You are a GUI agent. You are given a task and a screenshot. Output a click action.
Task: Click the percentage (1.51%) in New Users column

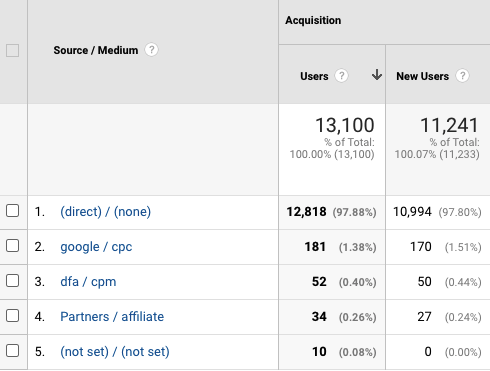[x=463, y=247]
